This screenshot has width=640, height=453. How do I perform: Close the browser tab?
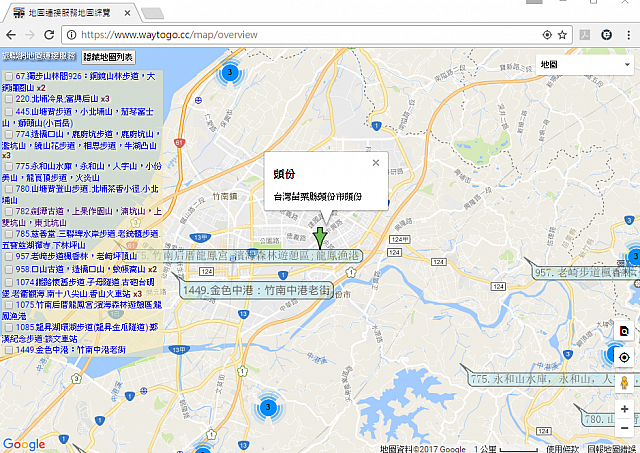click(x=127, y=13)
